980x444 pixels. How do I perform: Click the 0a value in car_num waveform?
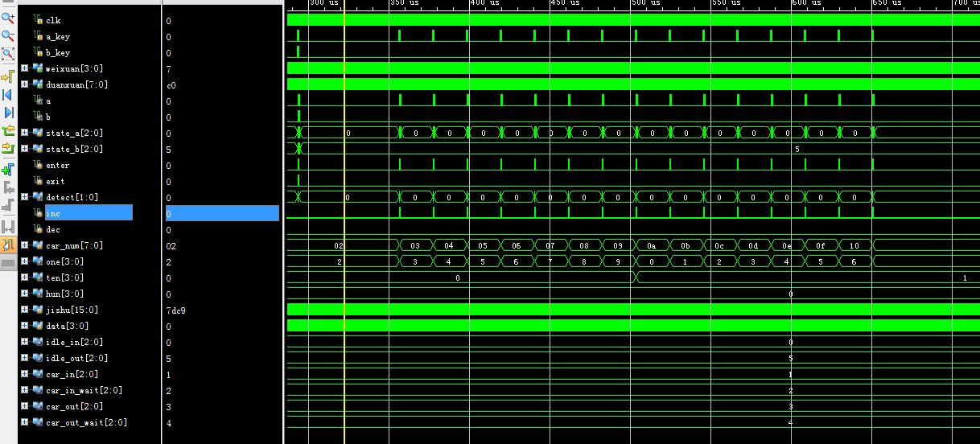650,245
